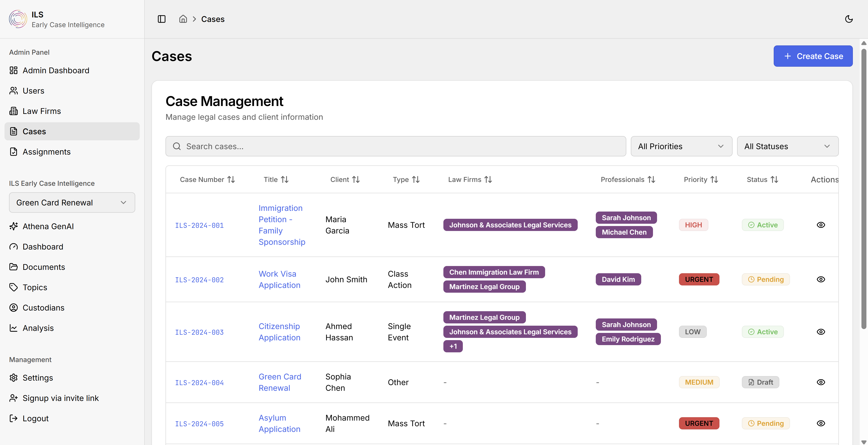Viewport: 868px width, 445px height.
Task: Open Analysis chart item
Action: (x=72, y=328)
